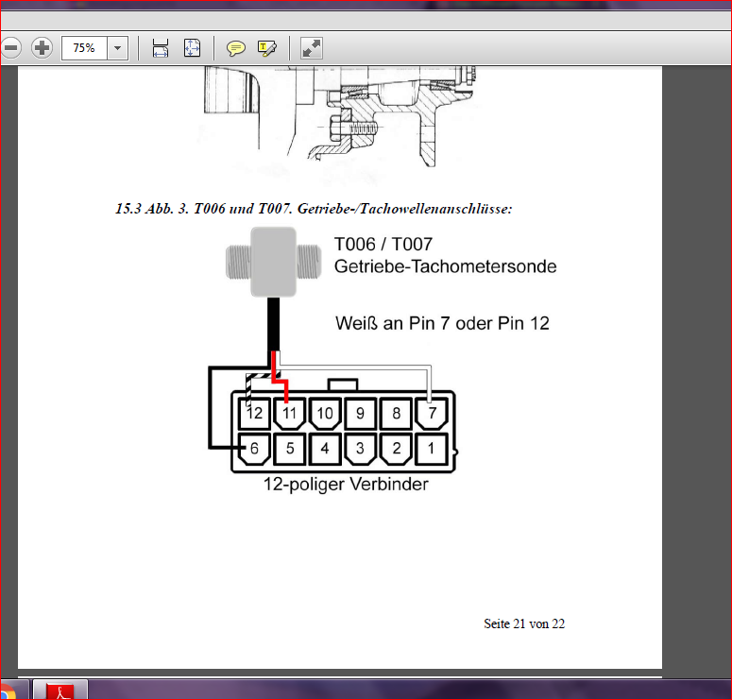Click pin 3 in the connector diagram

(x=360, y=449)
